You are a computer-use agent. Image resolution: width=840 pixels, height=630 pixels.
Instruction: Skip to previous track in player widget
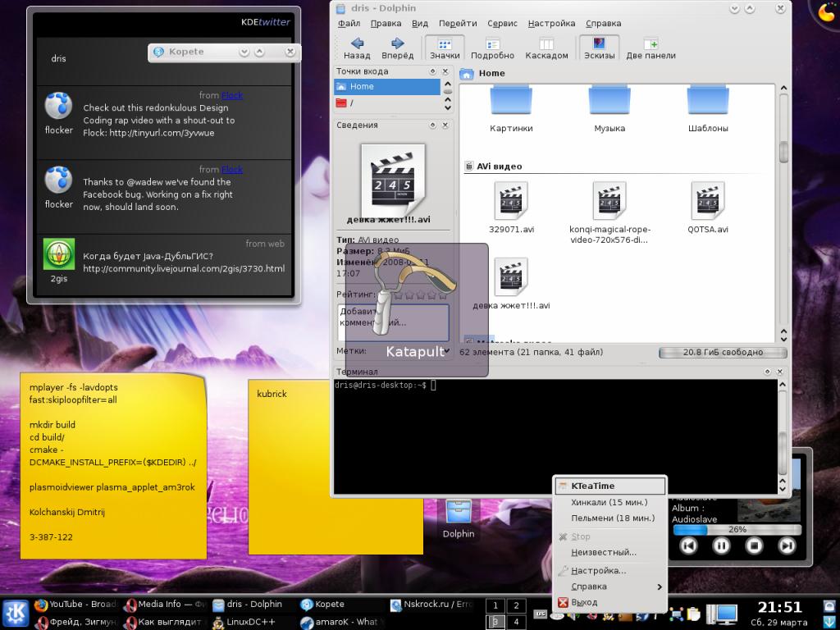(x=688, y=546)
